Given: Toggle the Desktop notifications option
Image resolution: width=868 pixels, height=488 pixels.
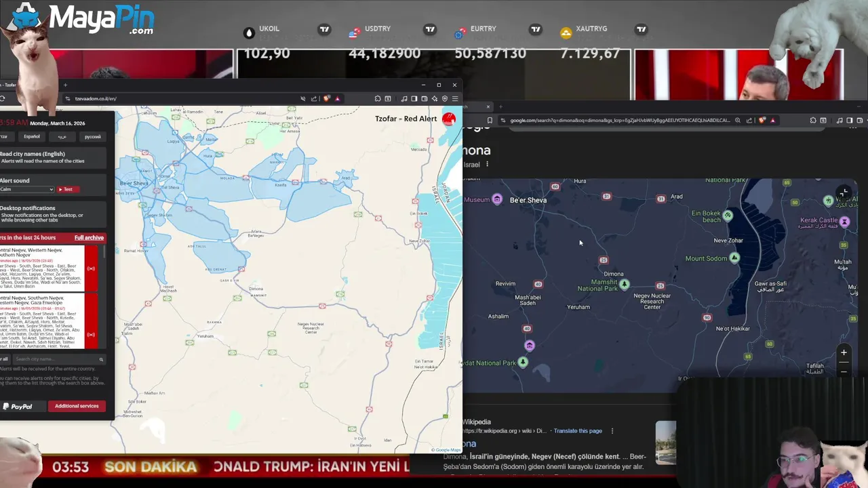Looking at the screenshot, I should [x=53, y=213].
